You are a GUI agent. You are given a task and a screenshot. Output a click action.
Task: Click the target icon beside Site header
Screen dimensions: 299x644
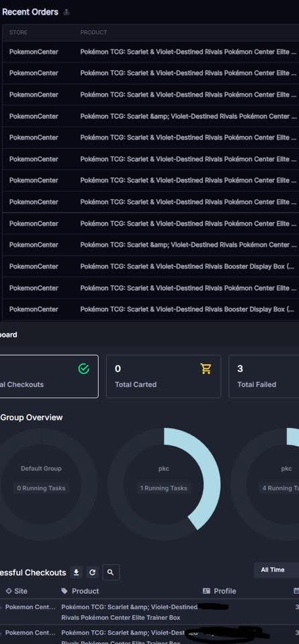coord(9,591)
